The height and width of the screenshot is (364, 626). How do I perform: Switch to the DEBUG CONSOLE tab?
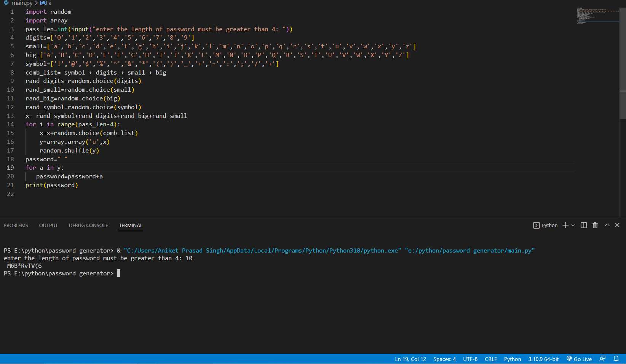click(x=88, y=225)
